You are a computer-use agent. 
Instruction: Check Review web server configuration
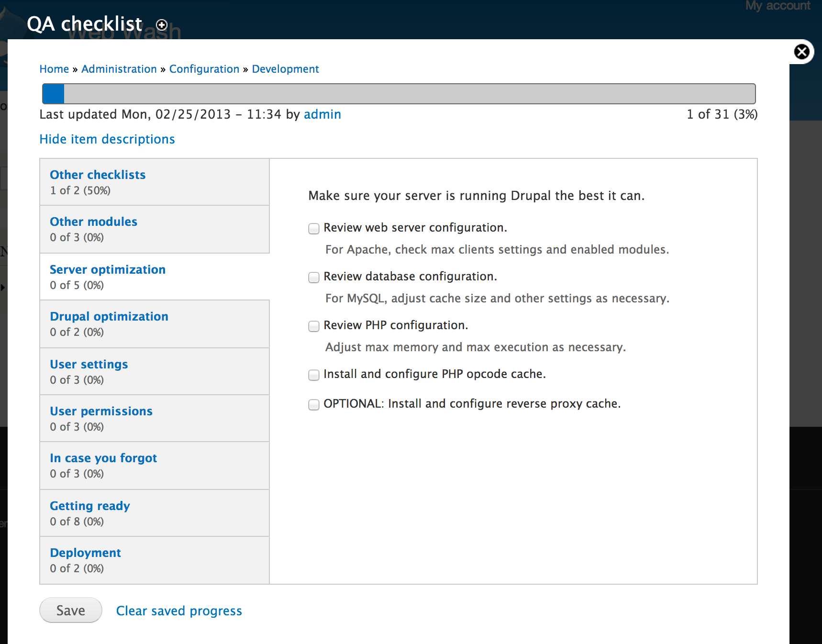[x=313, y=229]
